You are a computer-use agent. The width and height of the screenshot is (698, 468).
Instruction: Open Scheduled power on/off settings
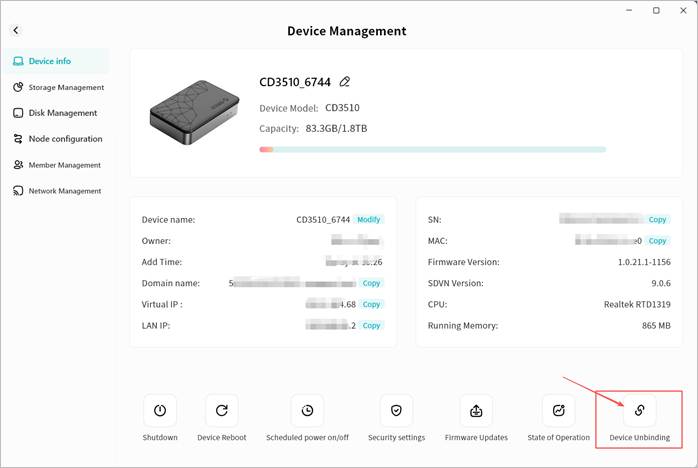307,410
